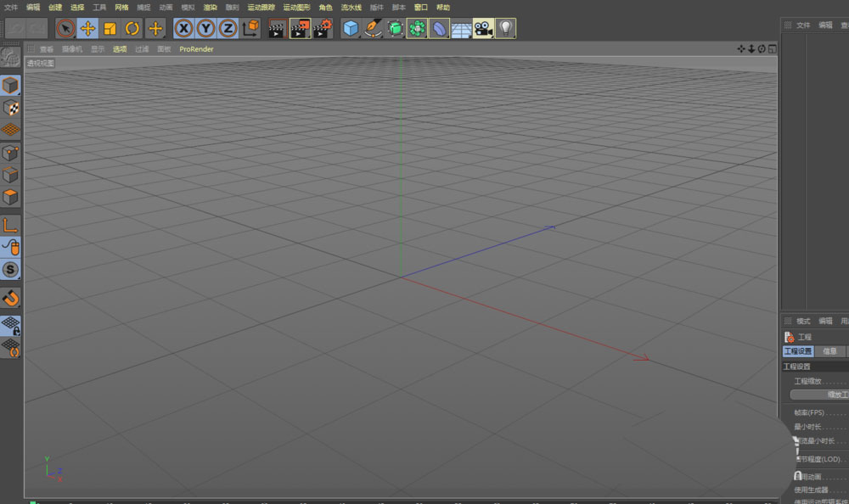Select the Rotate tool

pyautogui.click(x=132, y=29)
